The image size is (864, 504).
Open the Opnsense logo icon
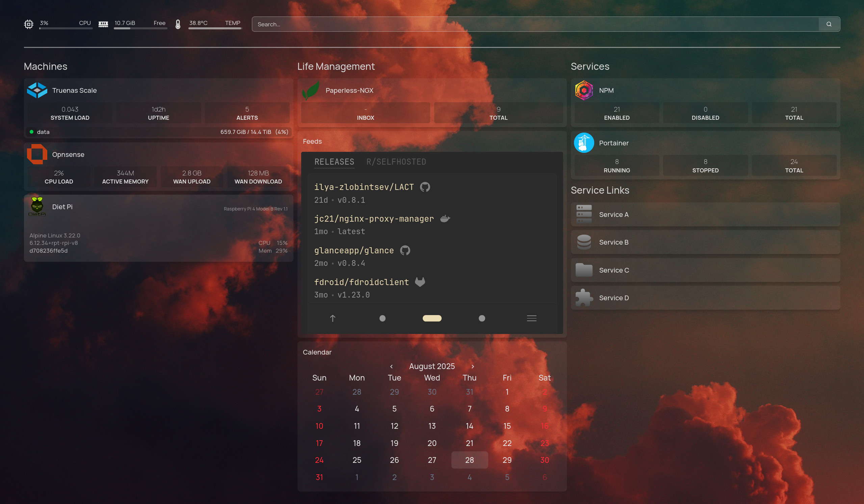[x=37, y=154]
